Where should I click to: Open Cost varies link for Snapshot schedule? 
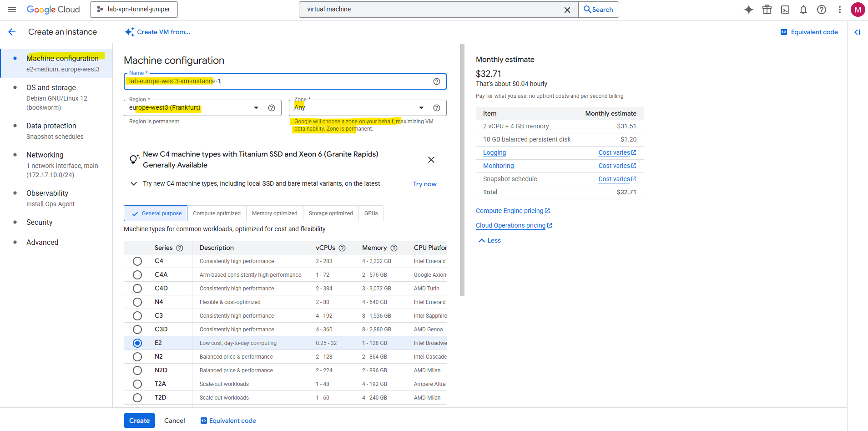(617, 179)
